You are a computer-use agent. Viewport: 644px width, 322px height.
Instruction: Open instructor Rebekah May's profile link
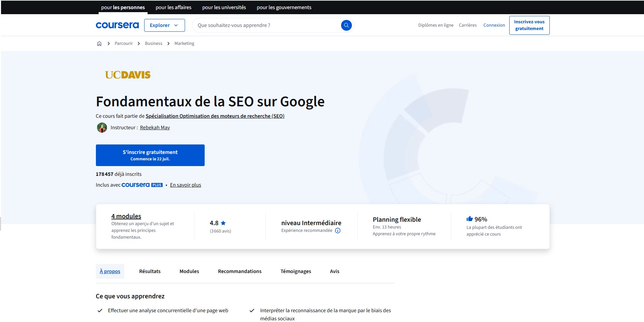(x=155, y=128)
